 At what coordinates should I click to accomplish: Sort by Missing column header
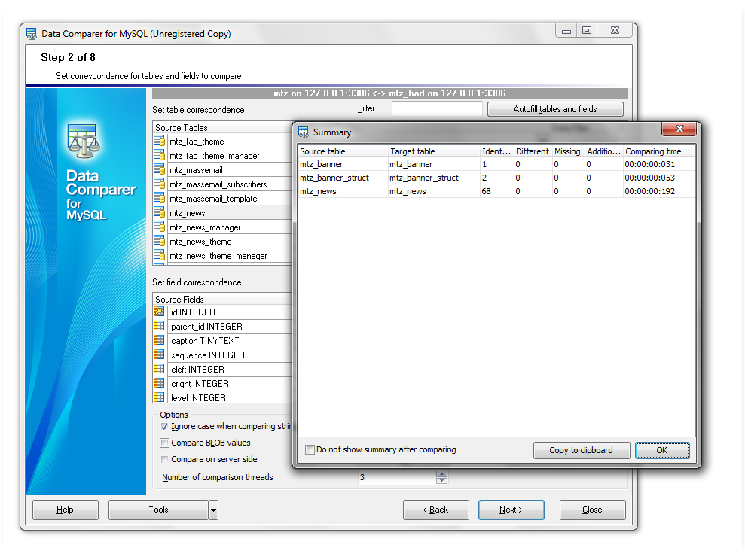pyautogui.click(x=567, y=151)
